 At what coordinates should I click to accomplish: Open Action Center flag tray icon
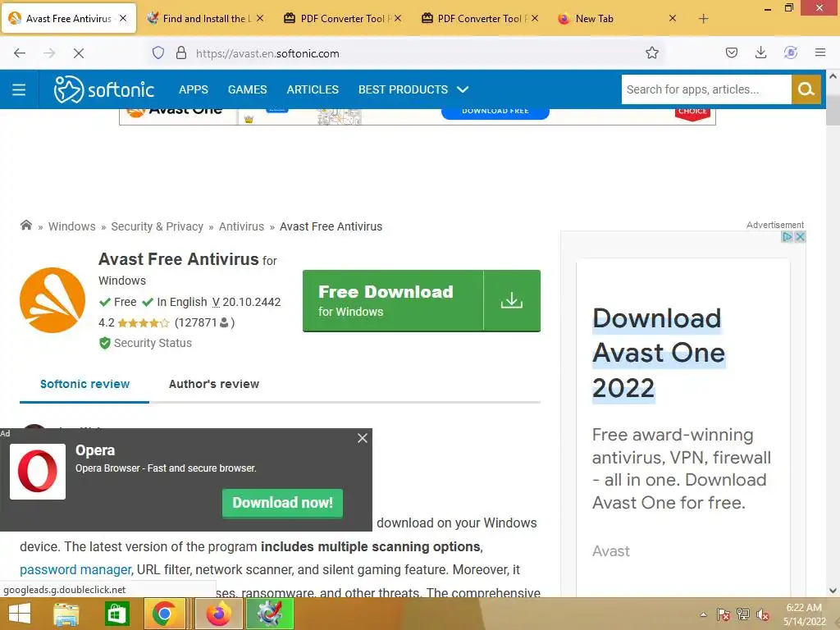pos(724,614)
